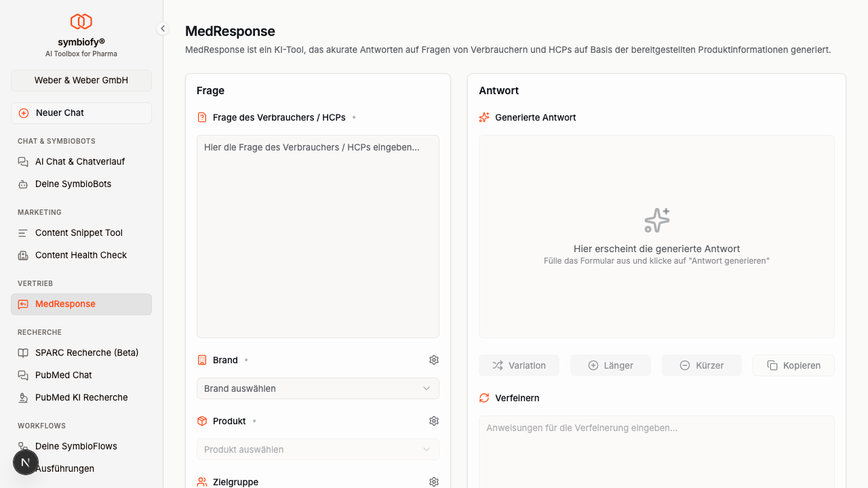Open the Content Snippet Tool
This screenshot has width=868, height=488.
[79, 233]
